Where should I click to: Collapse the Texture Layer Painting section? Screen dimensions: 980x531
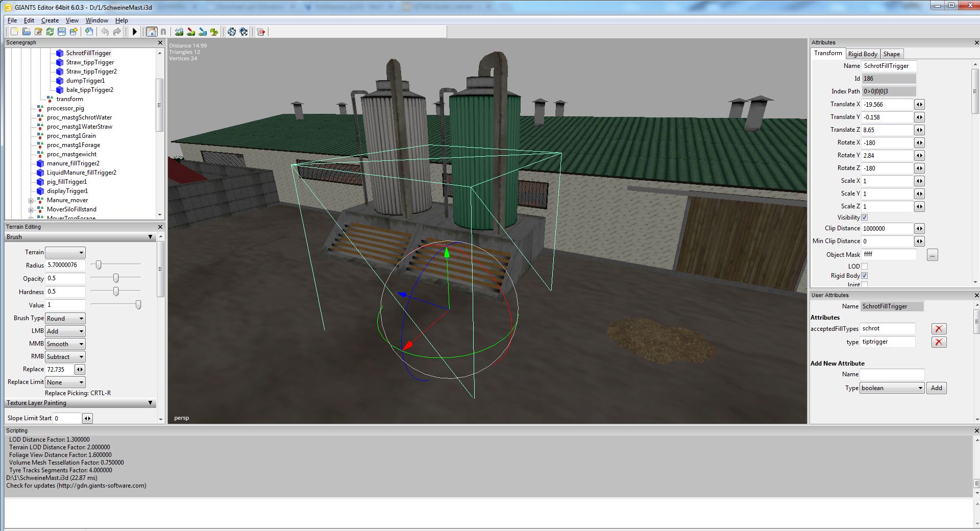[150, 403]
